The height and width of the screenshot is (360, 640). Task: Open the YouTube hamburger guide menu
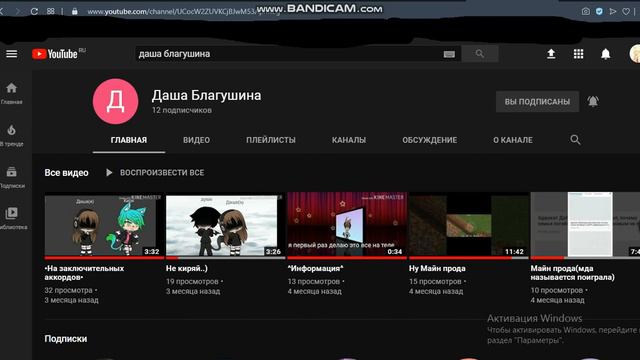pos(11,54)
